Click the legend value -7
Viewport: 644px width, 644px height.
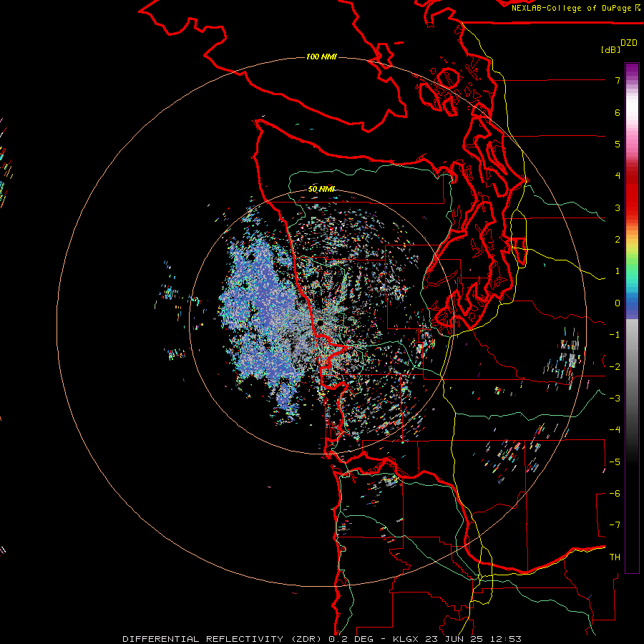coord(615,525)
